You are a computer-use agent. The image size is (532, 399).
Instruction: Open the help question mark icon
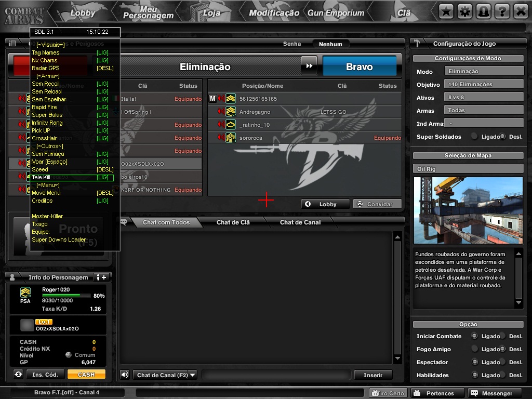pyautogui.click(x=502, y=12)
